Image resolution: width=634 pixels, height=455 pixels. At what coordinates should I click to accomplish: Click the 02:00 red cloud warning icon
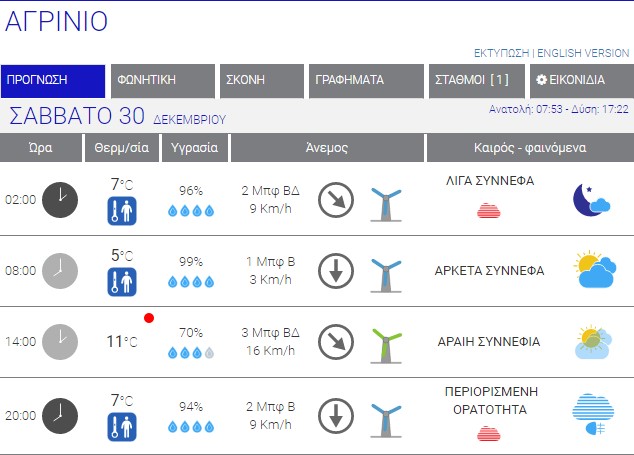tap(487, 210)
